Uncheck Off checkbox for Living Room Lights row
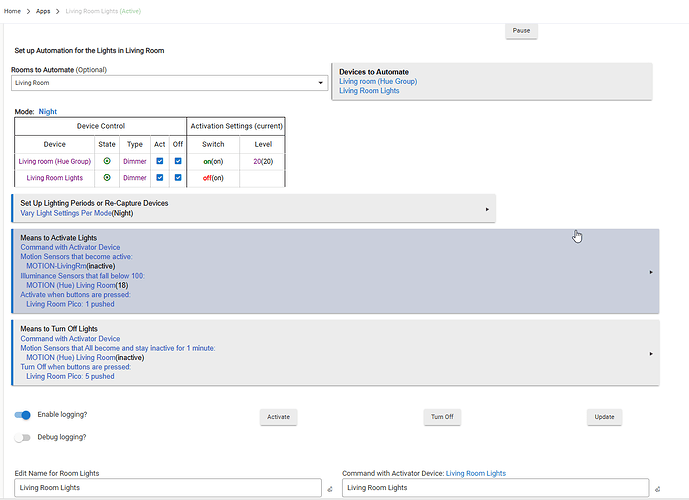This screenshot has width=689, height=500. pyautogui.click(x=177, y=178)
